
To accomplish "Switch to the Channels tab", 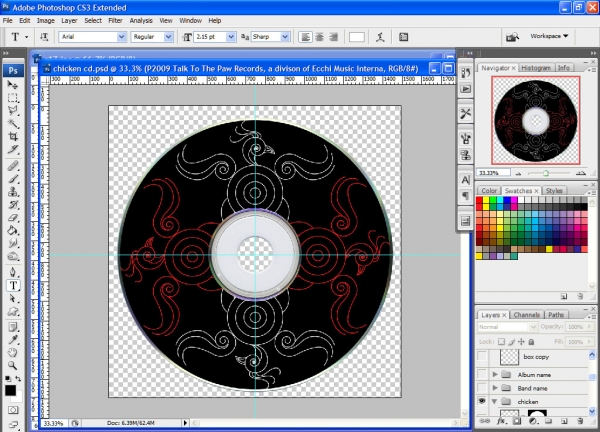I will [x=527, y=315].
